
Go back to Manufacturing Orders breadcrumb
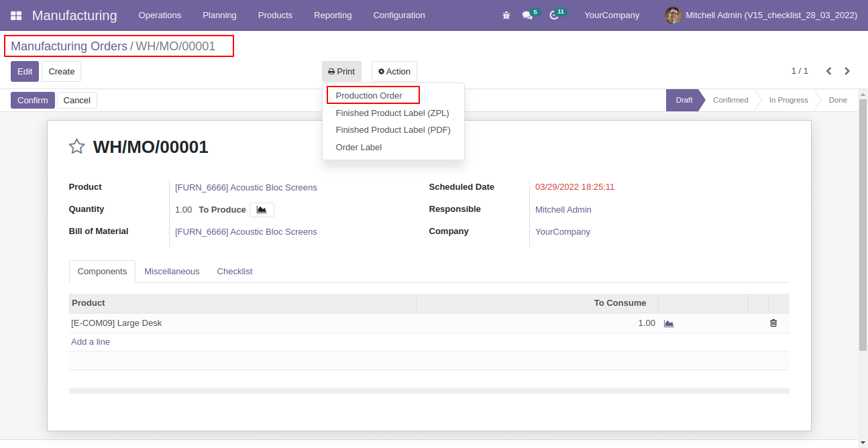(x=69, y=46)
